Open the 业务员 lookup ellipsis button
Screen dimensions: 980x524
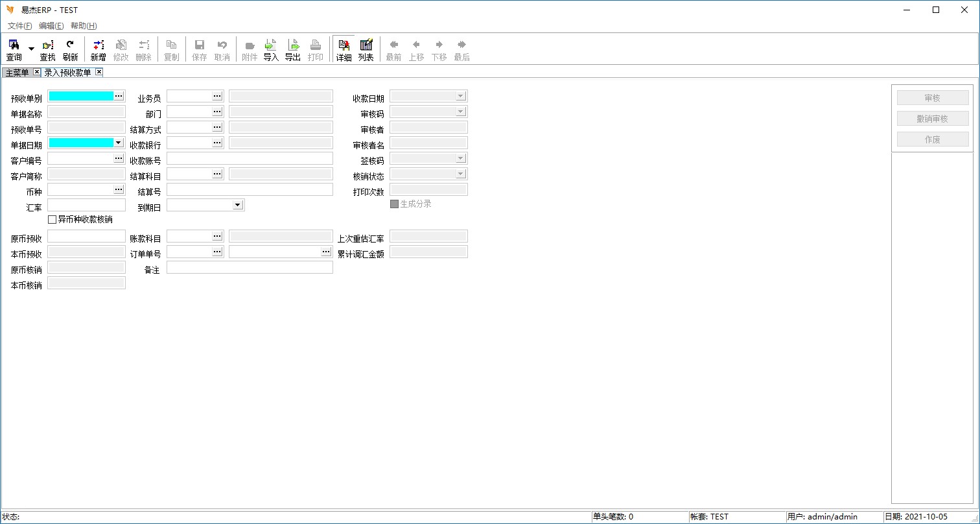pyautogui.click(x=217, y=96)
